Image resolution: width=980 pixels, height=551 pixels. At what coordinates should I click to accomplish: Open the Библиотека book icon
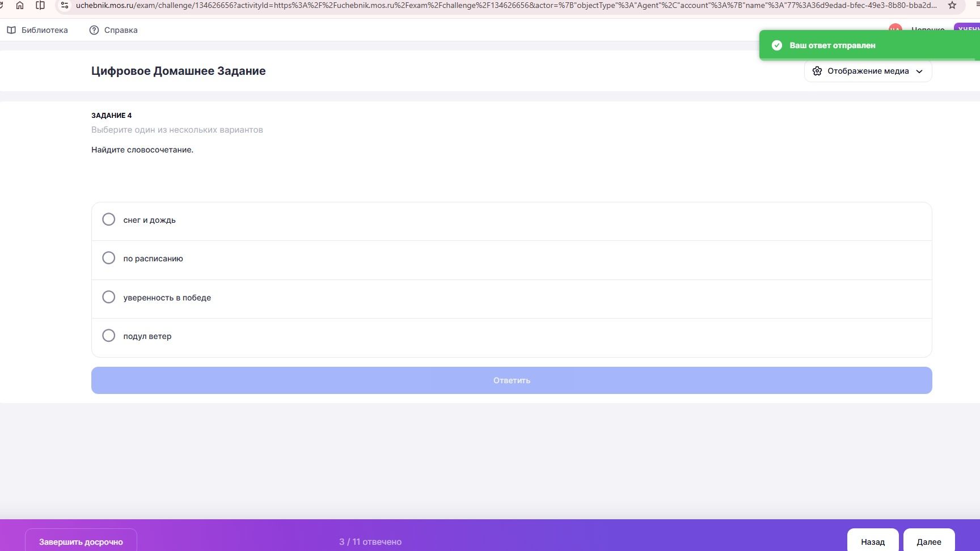coord(11,30)
